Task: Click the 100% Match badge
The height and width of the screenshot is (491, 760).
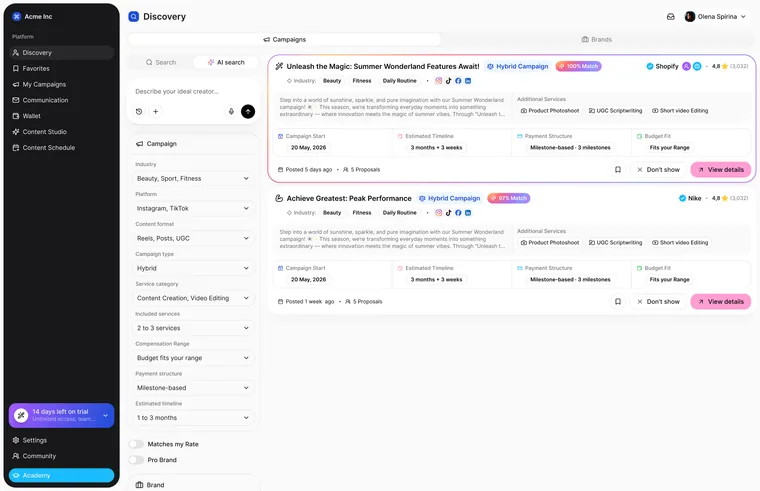Action: click(x=578, y=66)
